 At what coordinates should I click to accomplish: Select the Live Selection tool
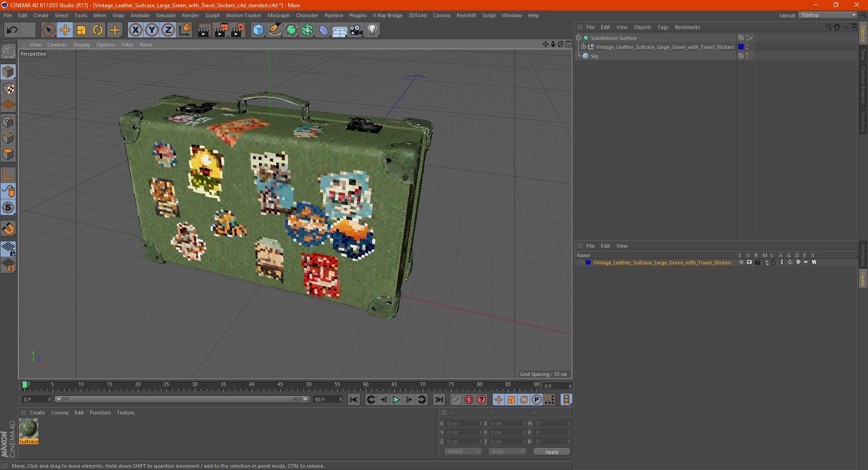pos(48,30)
